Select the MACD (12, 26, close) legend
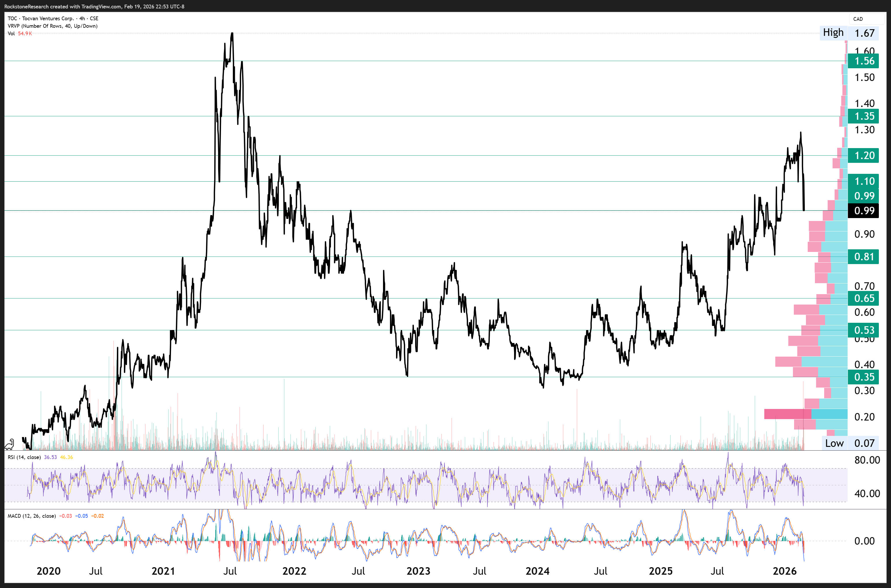This screenshot has width=891, height=588. 32,516
